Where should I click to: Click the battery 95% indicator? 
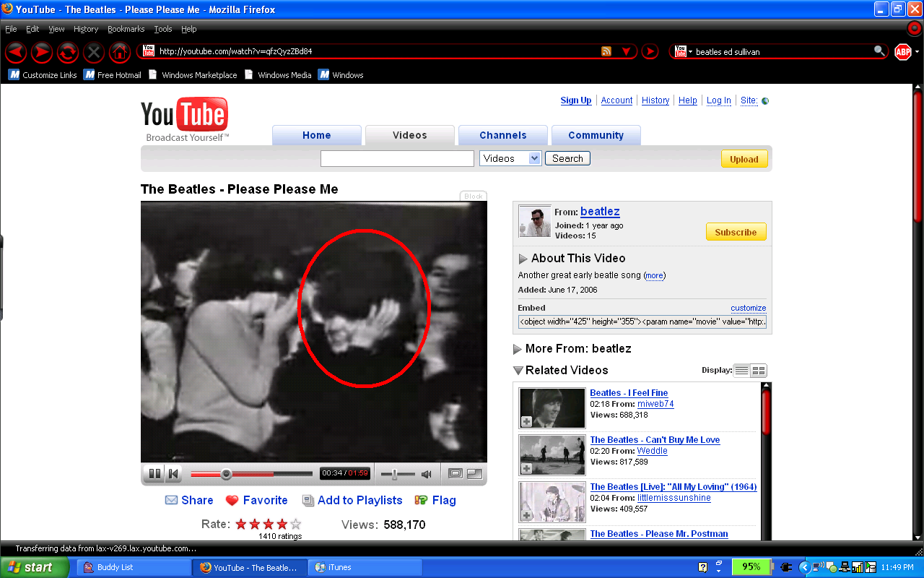pyautogui.click(x=751, y=567)
